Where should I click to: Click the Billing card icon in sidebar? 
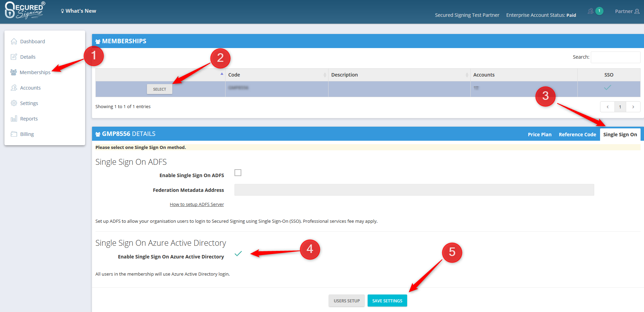[14, 134]
